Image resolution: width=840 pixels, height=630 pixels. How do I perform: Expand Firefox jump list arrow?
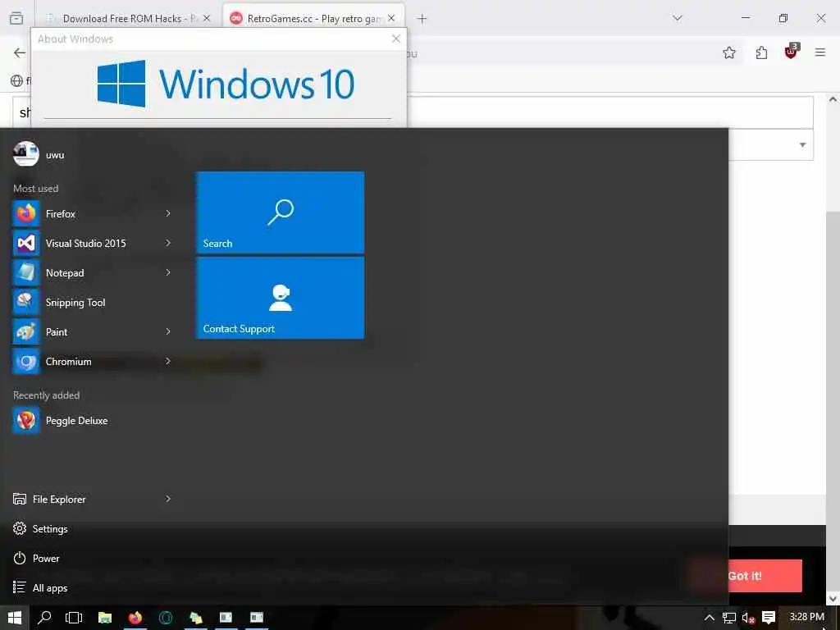[x=168, y=213]
